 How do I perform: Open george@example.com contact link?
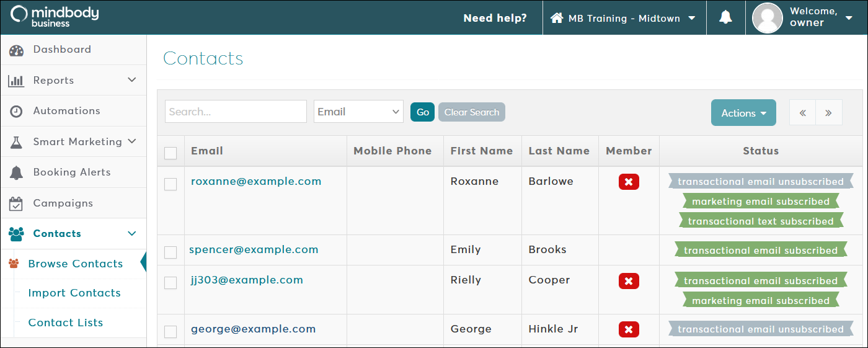tap(253, 329)
